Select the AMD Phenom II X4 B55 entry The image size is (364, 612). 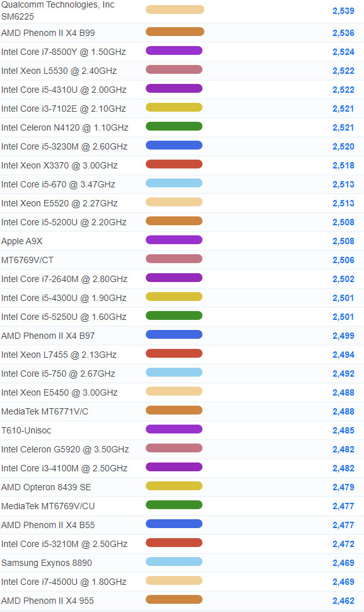tap(48, 525)
